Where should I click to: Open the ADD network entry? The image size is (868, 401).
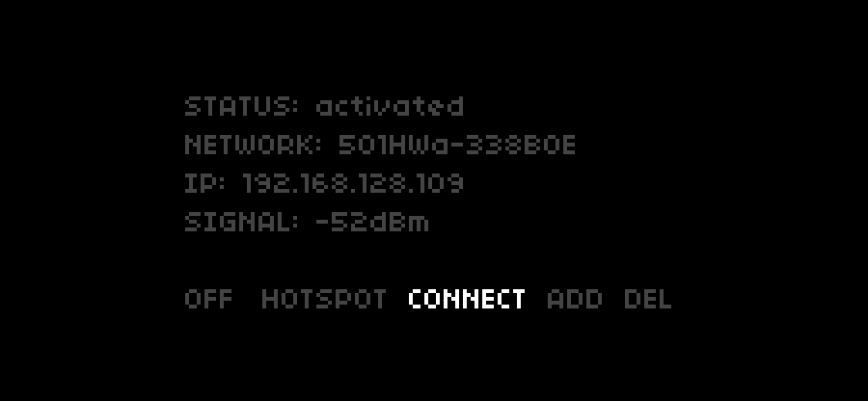point(574,299)
